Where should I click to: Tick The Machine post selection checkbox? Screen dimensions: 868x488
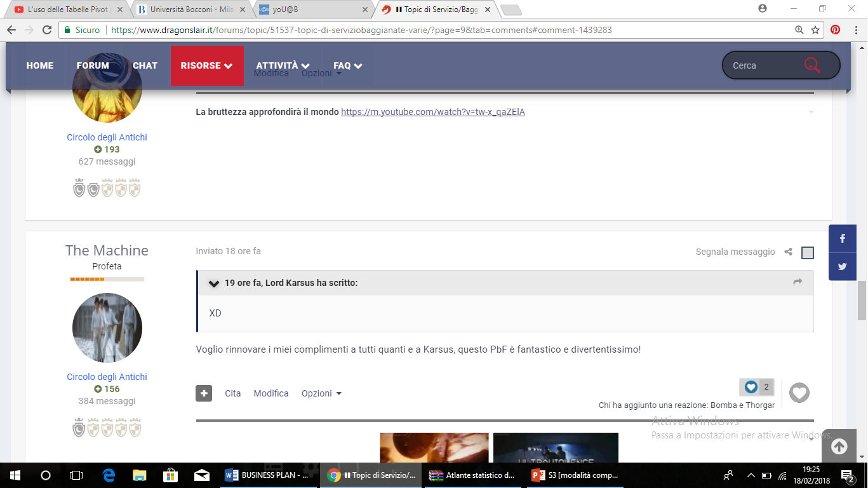click(x=807, y=253)
